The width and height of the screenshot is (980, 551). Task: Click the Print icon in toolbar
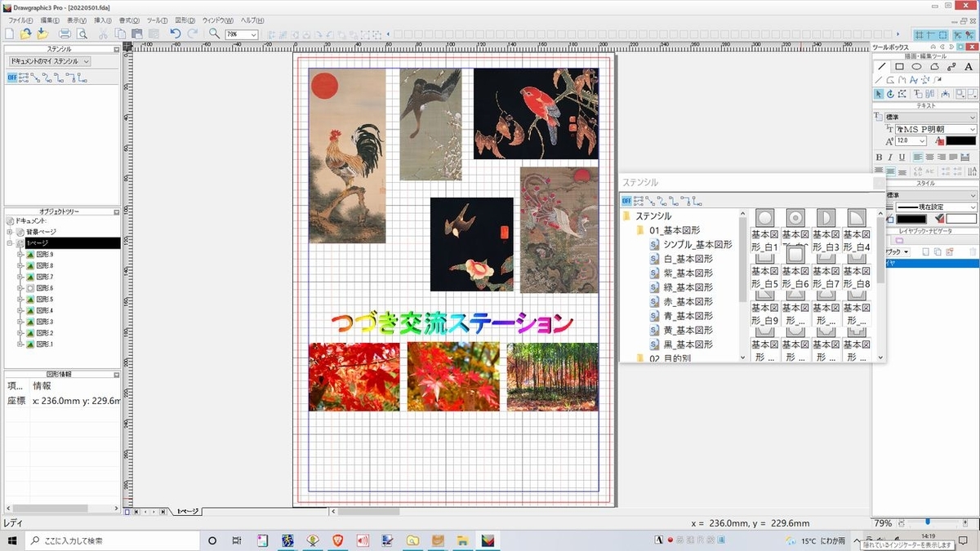[65, 33]
